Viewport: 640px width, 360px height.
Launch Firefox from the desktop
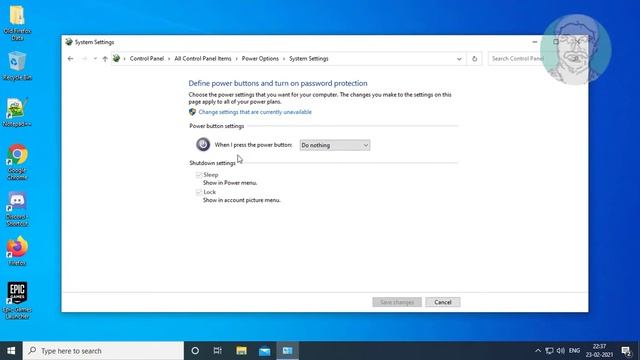tap(17, 251)
